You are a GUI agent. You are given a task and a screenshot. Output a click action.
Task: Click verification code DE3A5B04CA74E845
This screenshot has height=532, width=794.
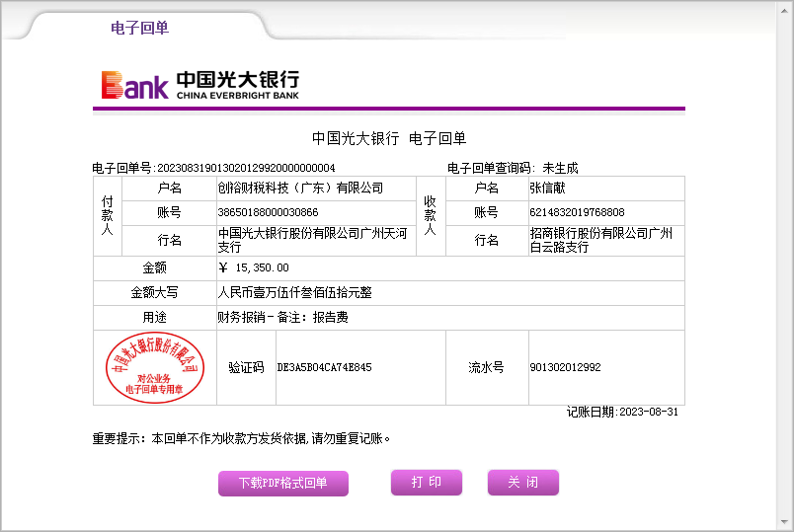point(324,367)
